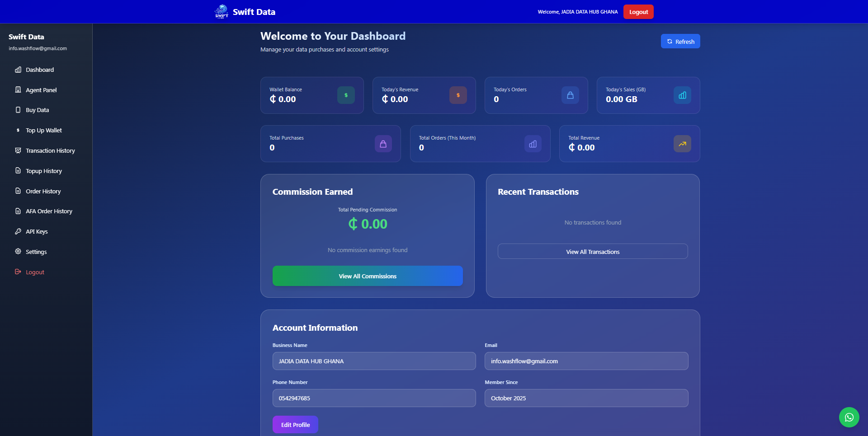Click the Today's Sales chart icon

682,95
